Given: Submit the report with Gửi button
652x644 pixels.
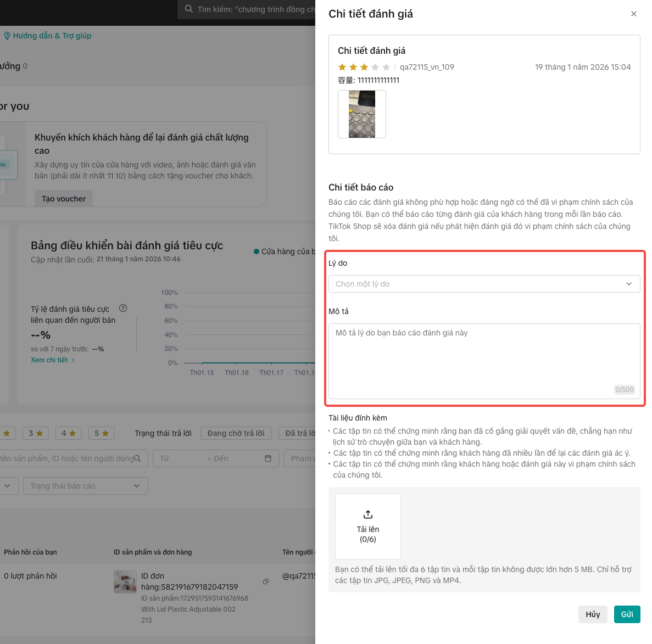Looking at the screenshot, I should (x=627, y=614).
